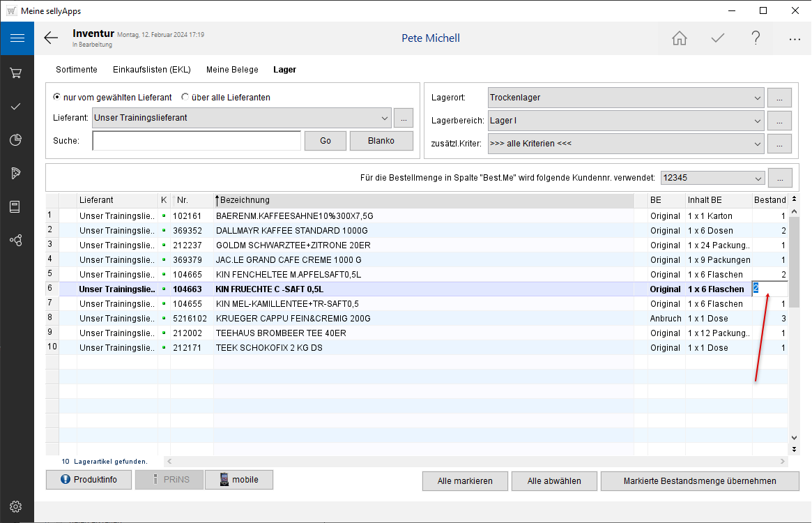Open the three-dots more options menu
The width and height of the screenshot is (812, 523).
(x=794, y=39)
